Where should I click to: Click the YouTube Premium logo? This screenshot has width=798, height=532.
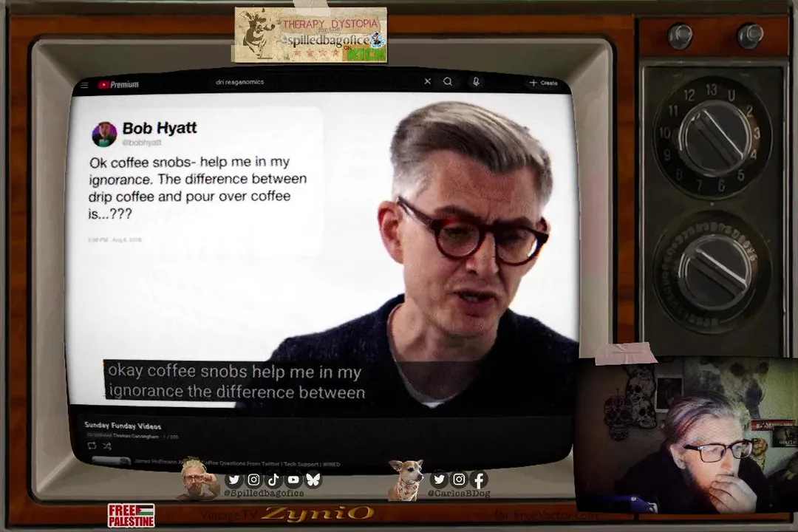click(118, 84)
